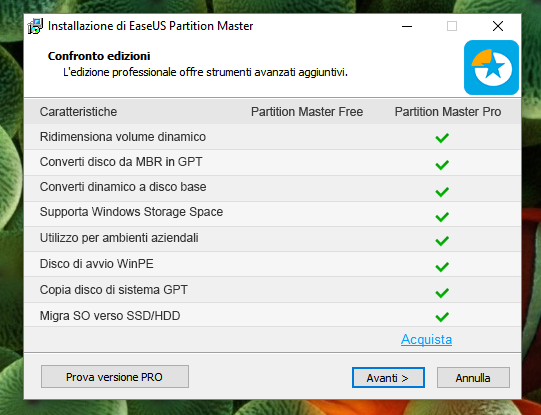Click the checkmark for Disco di avvio WinPE
Viewport: 541px width, 415px height.
(442, 267)
